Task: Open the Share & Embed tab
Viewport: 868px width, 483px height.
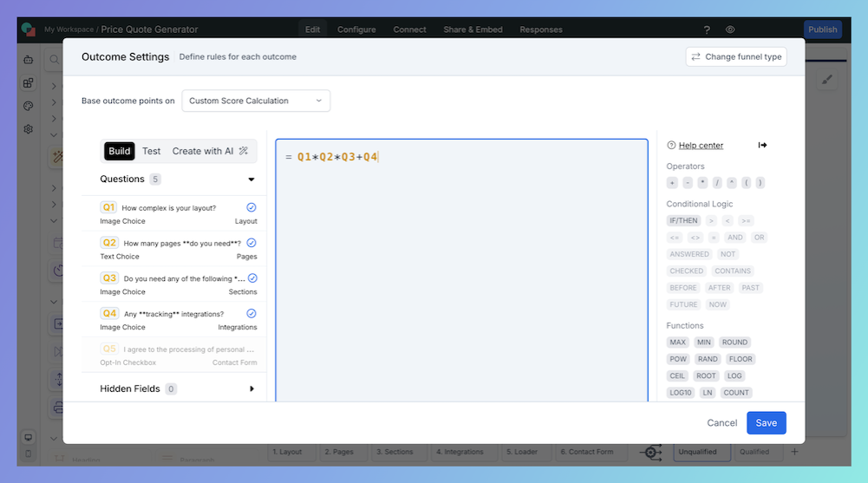Action: point(473,29)
